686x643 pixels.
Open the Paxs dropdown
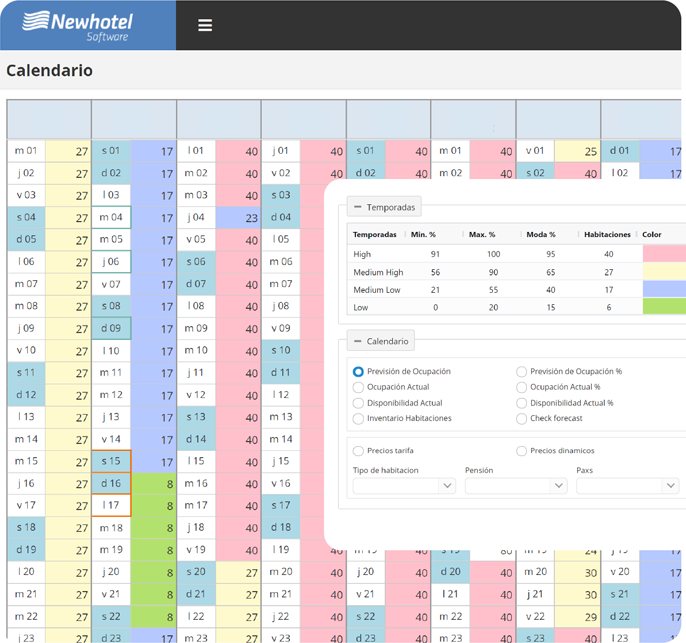pos(628,486)
